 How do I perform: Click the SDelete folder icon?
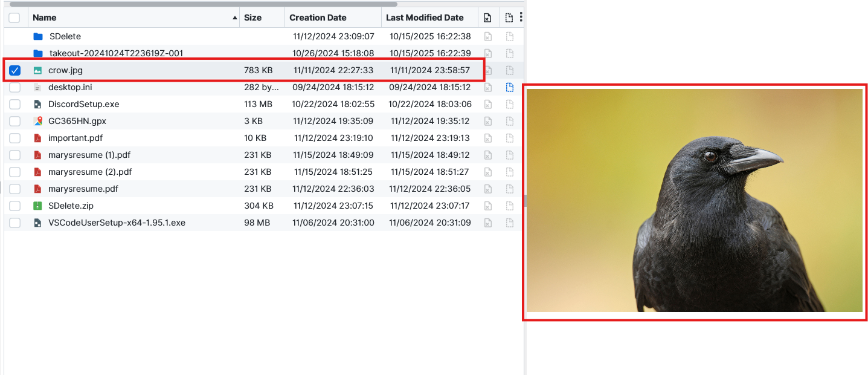[38, 36]
